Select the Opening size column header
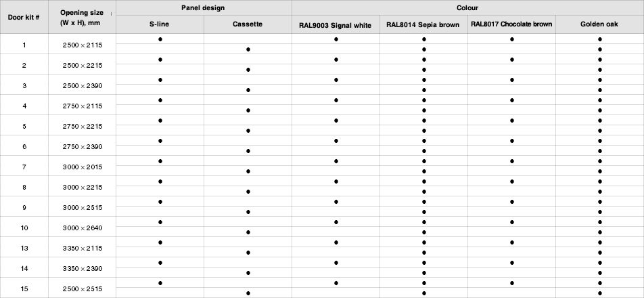This screenshot has width=644, height=298. coord(82,17)
